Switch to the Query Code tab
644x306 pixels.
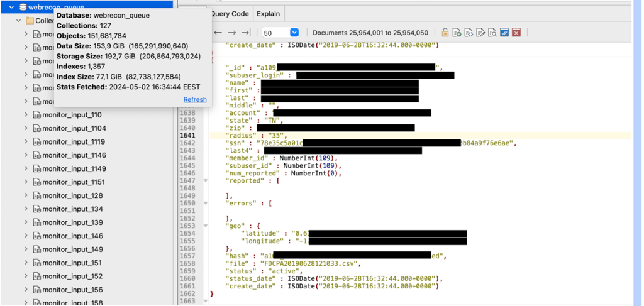click(x=230, y=14)
